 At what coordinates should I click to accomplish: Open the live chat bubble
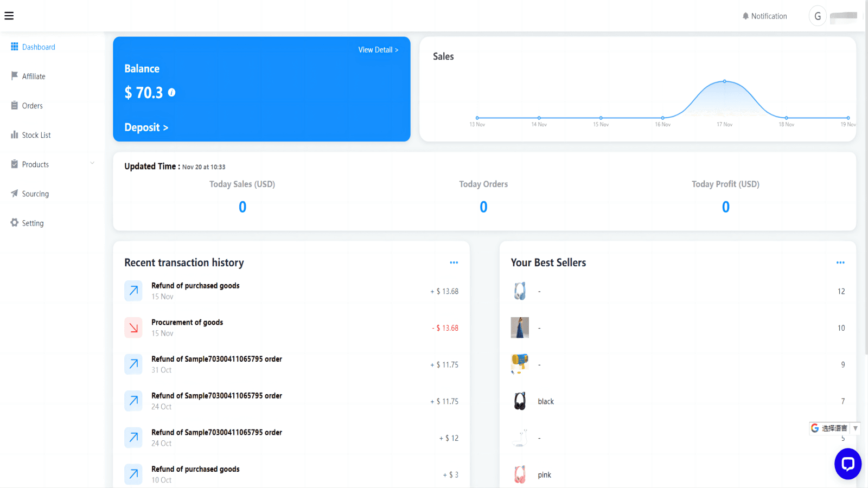[x=847, y=464]
